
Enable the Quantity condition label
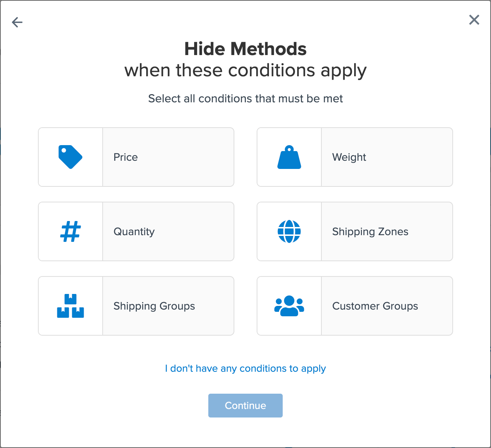(134, 231)
